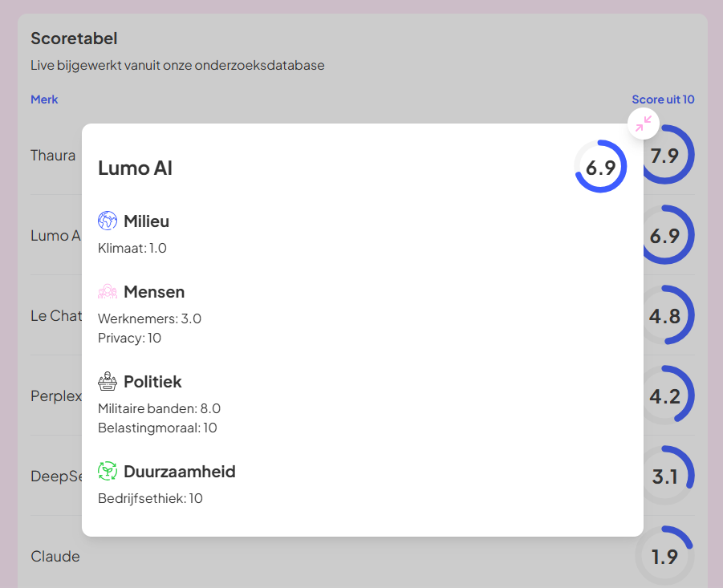Click the Milieu heading

pos(147,221)
